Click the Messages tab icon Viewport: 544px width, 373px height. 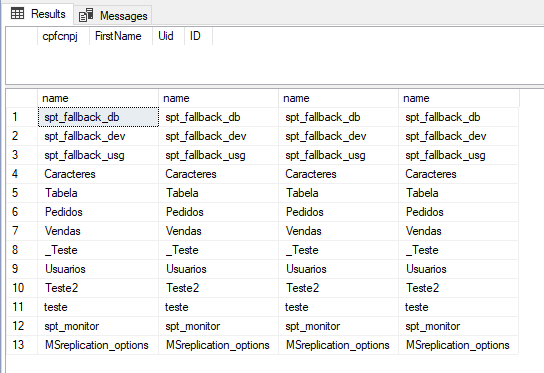[x=86, y=15]
